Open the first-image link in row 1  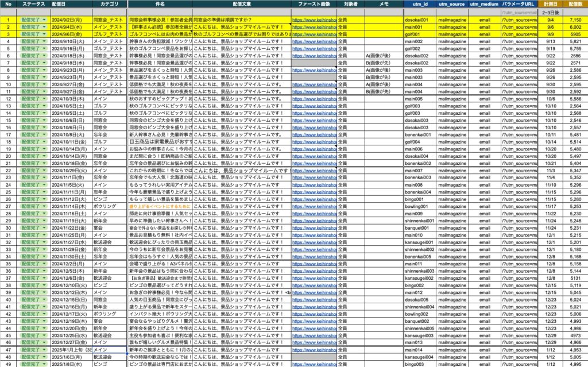[314, 20]
